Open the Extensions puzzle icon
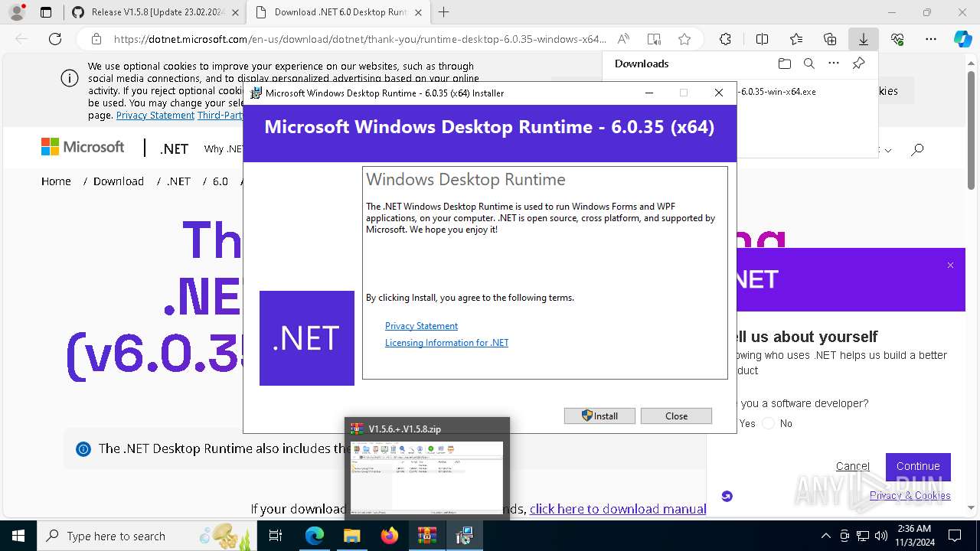Image resolution: width=980 pixels, height=551 pixels. click(x=725, y=39)
